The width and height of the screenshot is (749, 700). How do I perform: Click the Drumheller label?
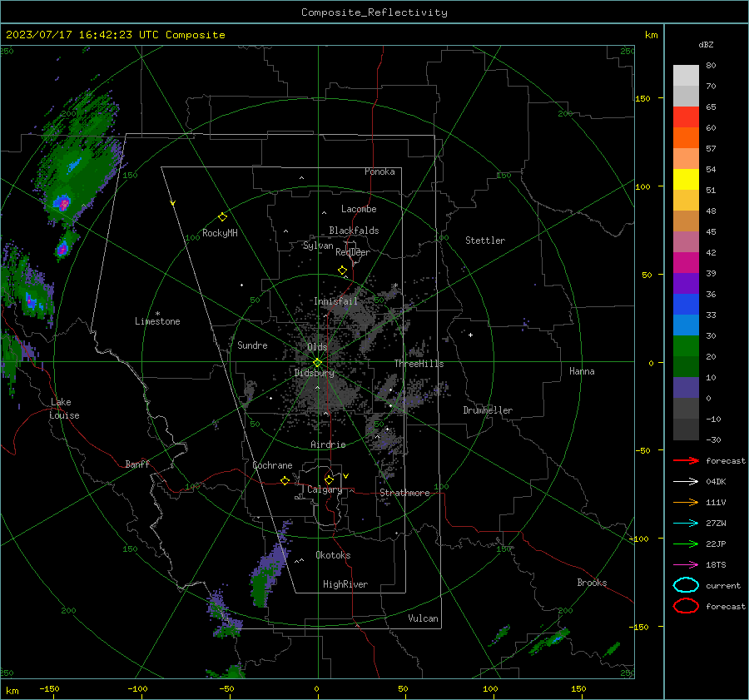tap(488, 410)
